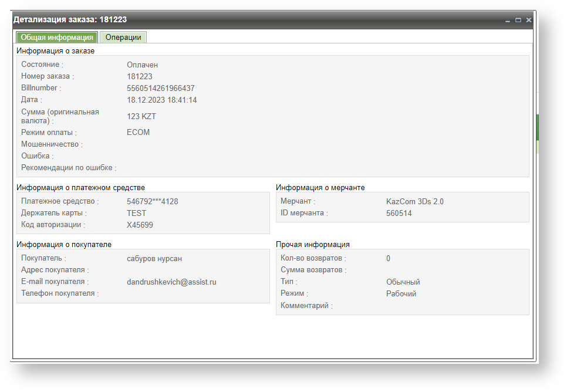Click the Billnumber value 5560514261966437
567x392 pixels.
click(160, 88)
